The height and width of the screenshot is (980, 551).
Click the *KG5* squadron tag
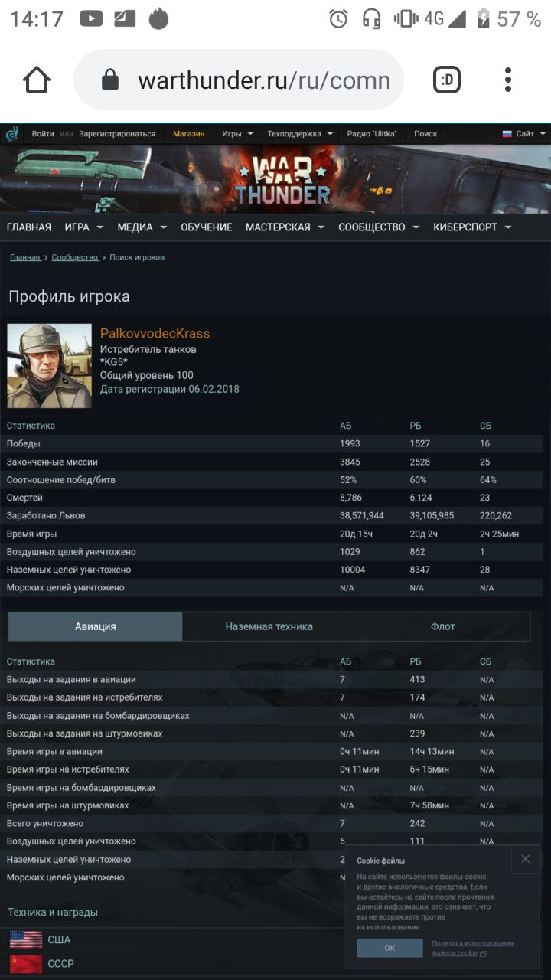[116, 362]
